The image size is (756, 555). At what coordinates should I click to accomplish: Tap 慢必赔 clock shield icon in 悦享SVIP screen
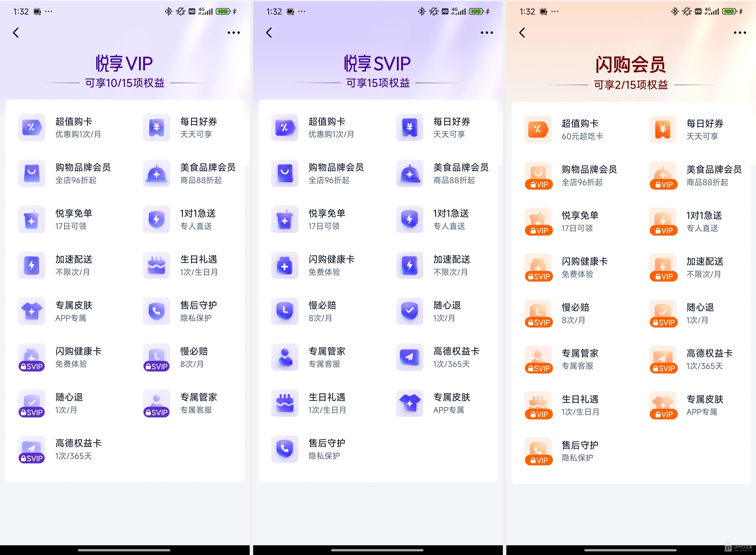[x=285, y=311]
